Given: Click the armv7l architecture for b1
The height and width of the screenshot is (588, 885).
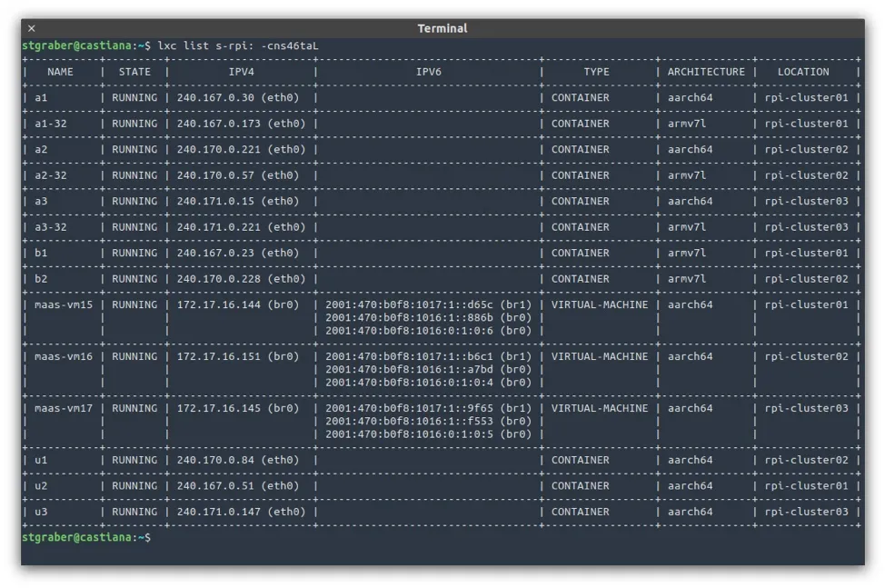Looking at the screenshot, I should coord(687,253).
